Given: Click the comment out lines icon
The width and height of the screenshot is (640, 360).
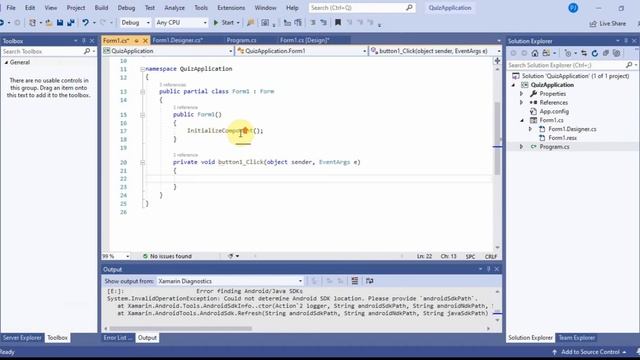Looking at the screenshot, I should [x=313, y=22].
